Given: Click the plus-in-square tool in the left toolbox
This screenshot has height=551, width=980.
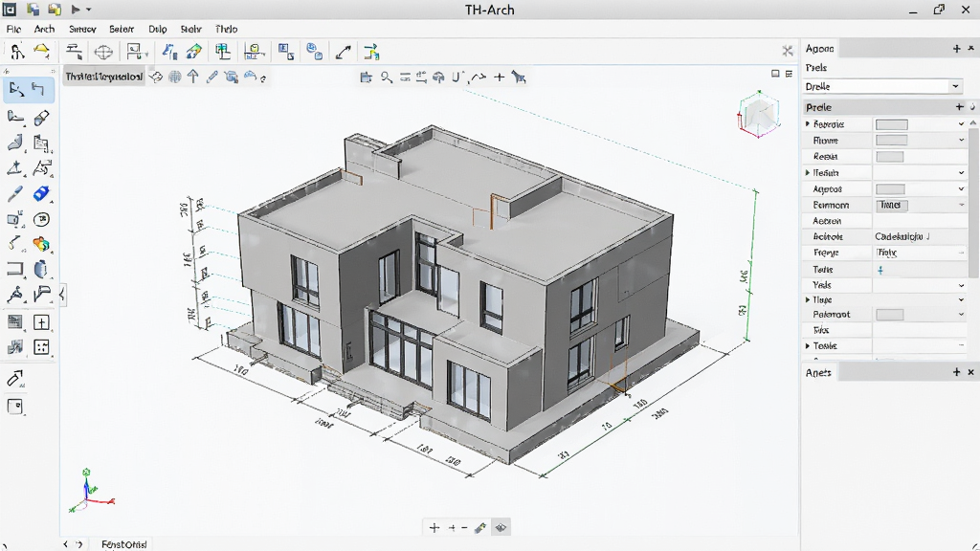Looking at the screenshot, I should (x=41, y=322).
